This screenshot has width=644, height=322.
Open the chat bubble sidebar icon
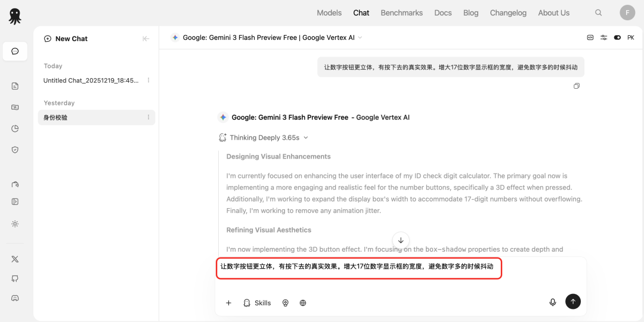15,51
